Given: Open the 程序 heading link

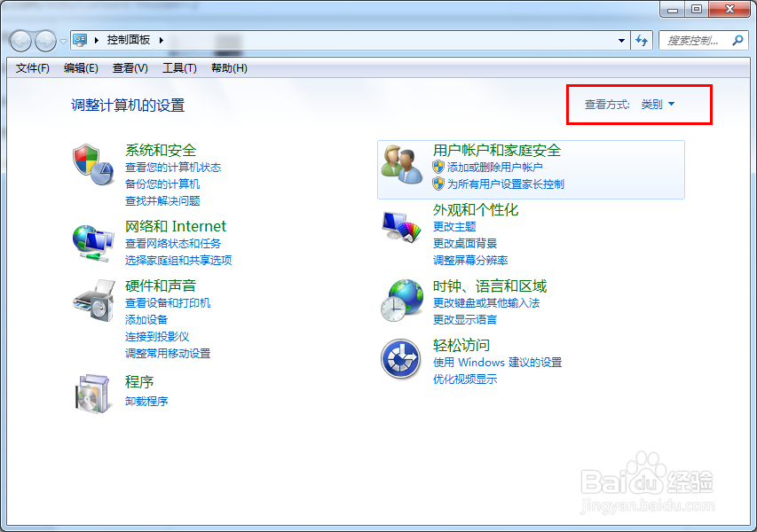Looking at the screenshot, I should tap(139, 382).
